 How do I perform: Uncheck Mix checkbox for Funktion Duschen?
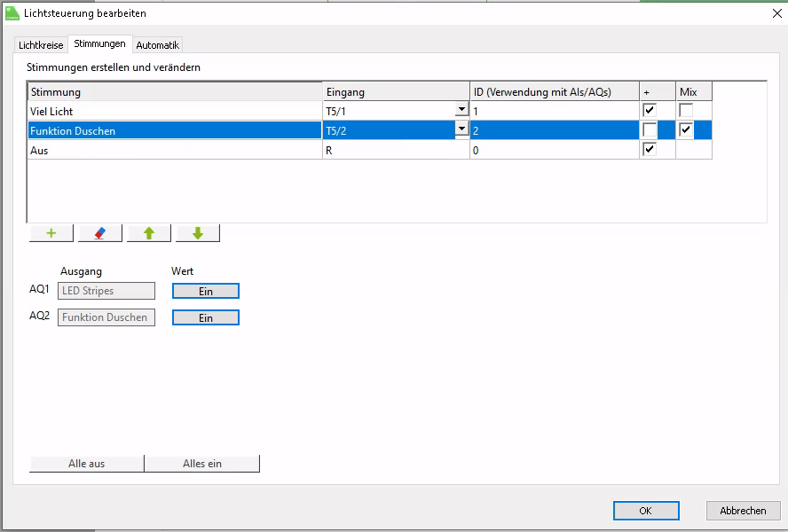click(686, 130)
